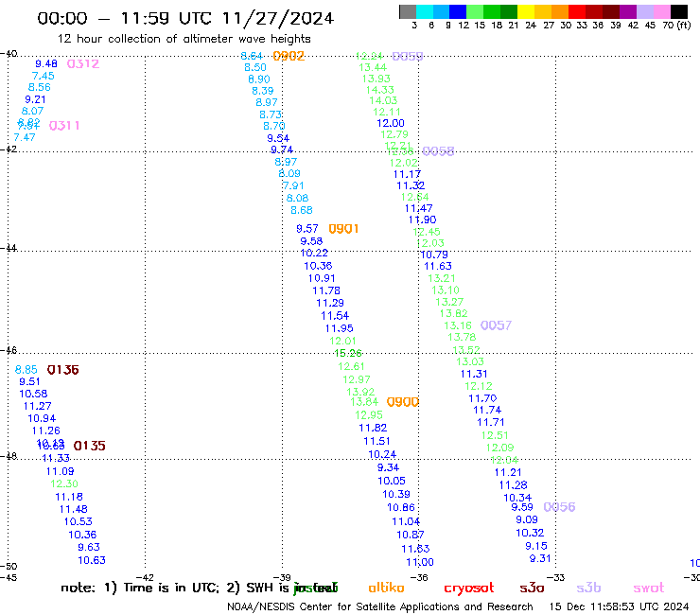The height and width of the screenshot is (615, 700).
Task: Click the orange track label 0900
Action: [403, 402]
